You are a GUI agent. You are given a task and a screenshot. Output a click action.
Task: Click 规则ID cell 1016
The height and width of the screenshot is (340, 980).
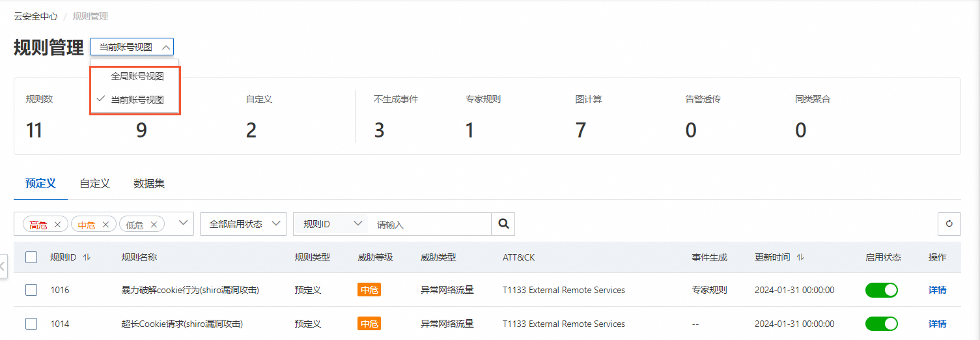click(60, 290)
